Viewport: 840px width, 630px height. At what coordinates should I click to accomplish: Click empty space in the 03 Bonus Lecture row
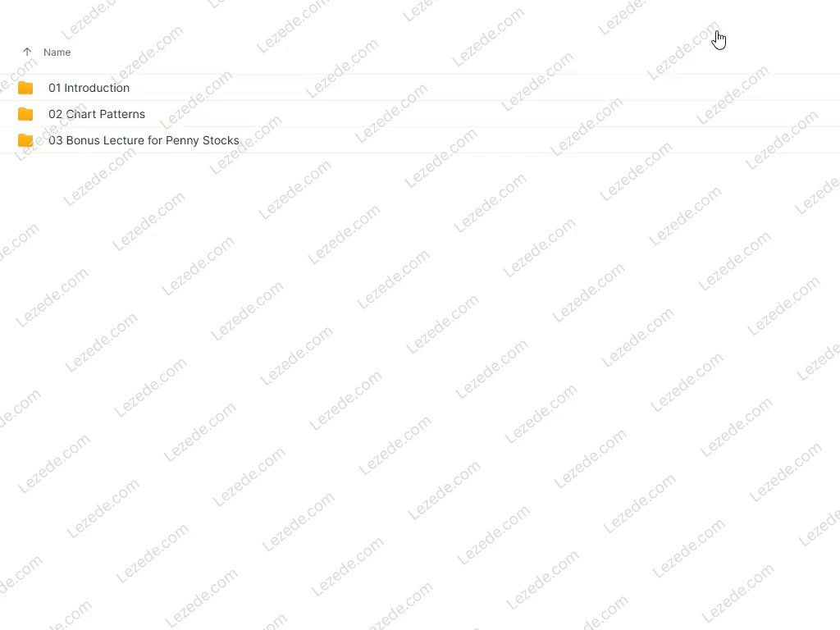536,140
